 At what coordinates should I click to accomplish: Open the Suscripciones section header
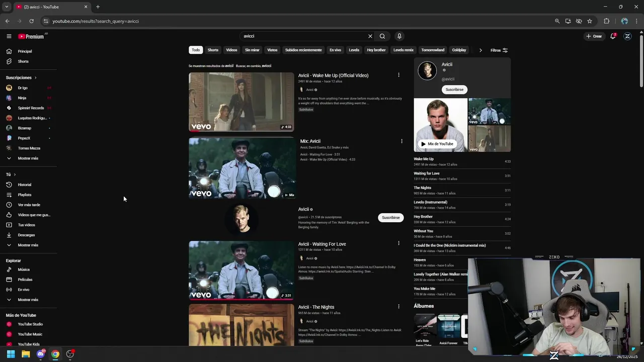tap(21, 77)
